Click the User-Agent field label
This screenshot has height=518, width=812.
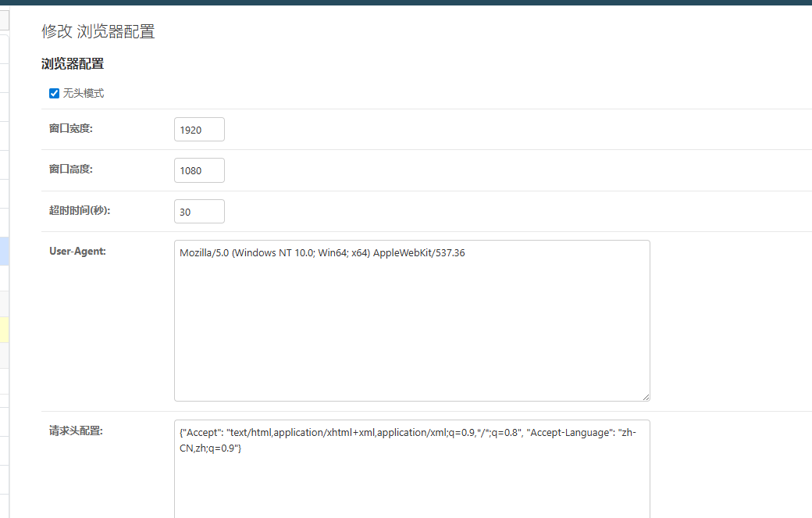tap(77, 251)
